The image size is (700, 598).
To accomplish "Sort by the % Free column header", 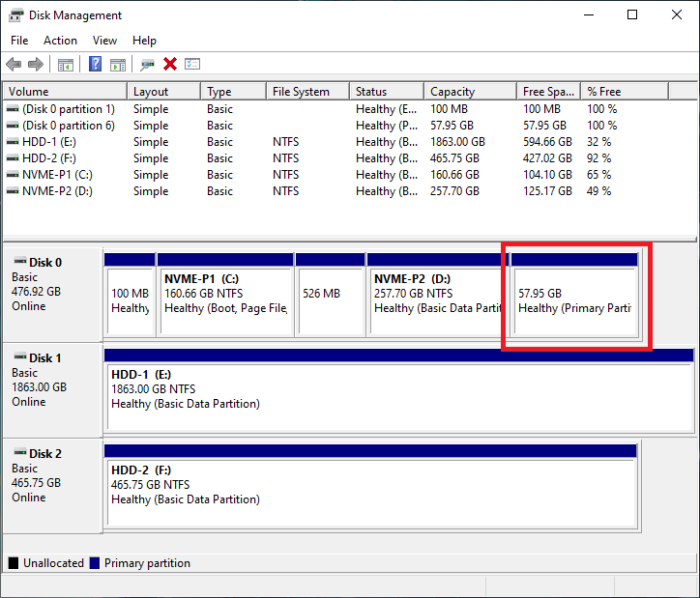I will pos(625,92).
